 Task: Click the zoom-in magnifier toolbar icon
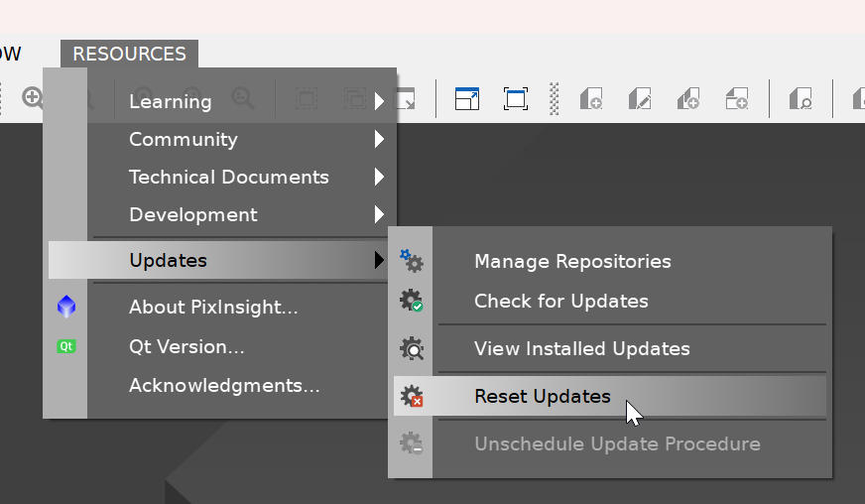pos(33,97)
